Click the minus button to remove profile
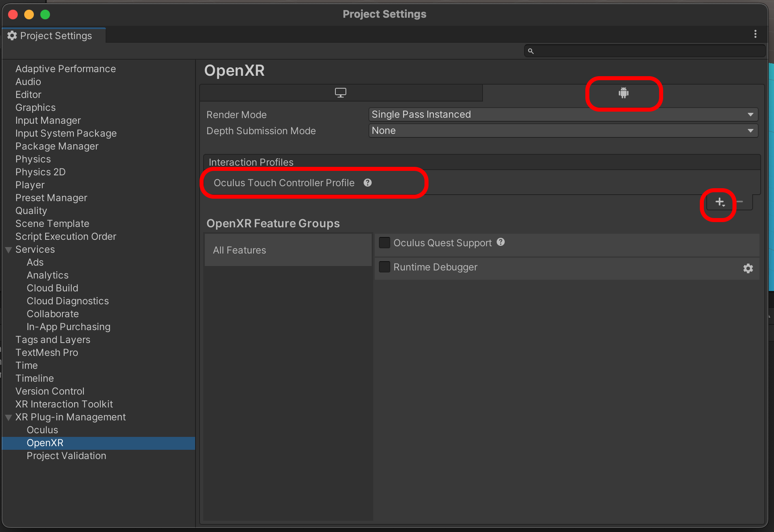The height and width of the screenshot is (532, 774). tap(740, 202)
